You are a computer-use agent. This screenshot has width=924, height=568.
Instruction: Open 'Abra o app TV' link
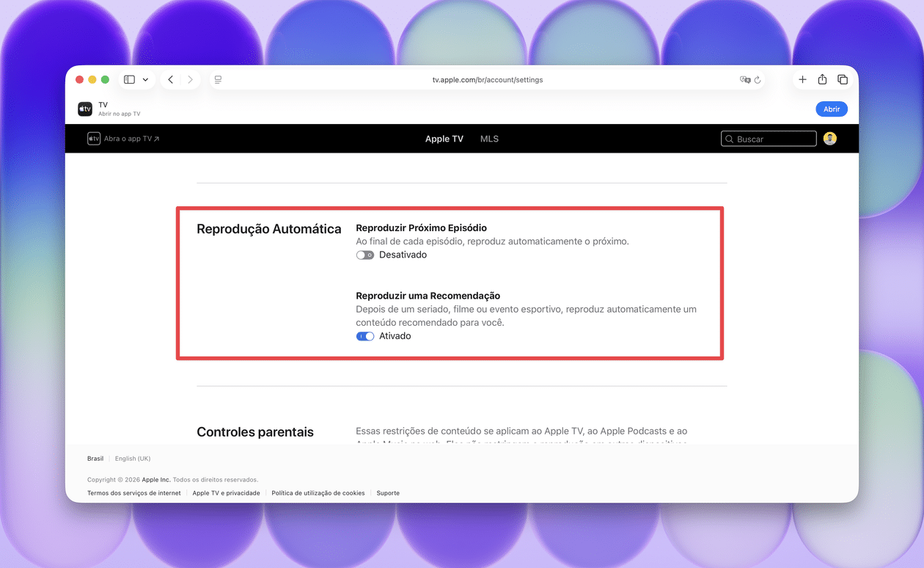tap(123, 139)
